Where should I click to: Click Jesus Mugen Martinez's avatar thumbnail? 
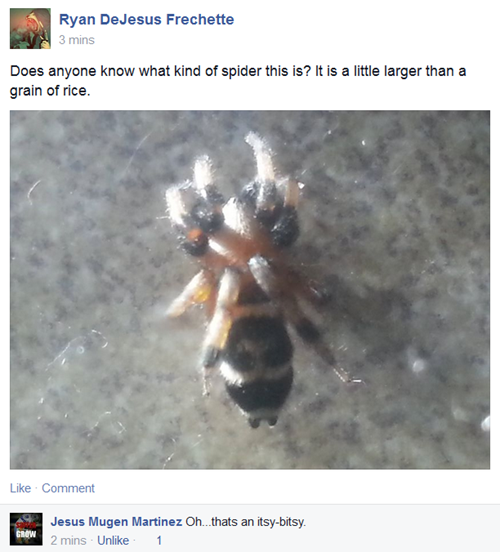tap(26, 529)
